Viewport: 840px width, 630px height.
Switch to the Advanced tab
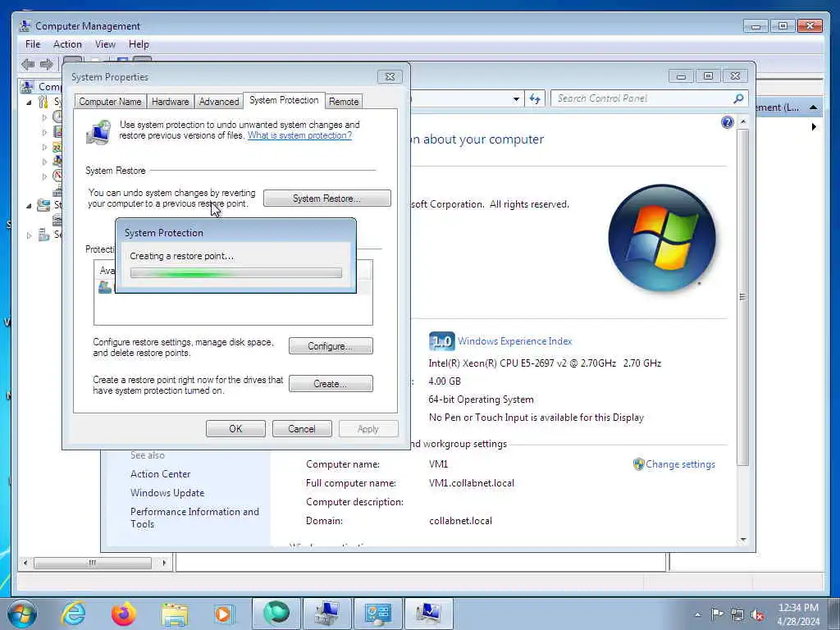[219, 101]
